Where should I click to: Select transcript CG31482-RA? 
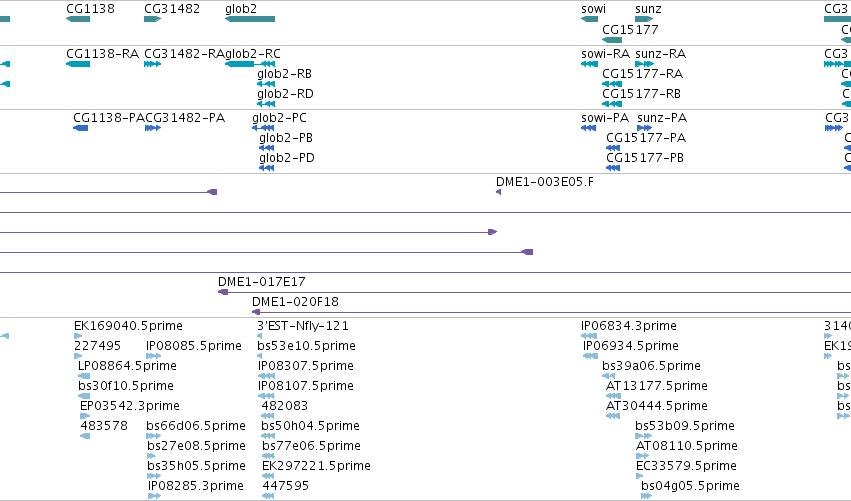(x=153, y=64)
